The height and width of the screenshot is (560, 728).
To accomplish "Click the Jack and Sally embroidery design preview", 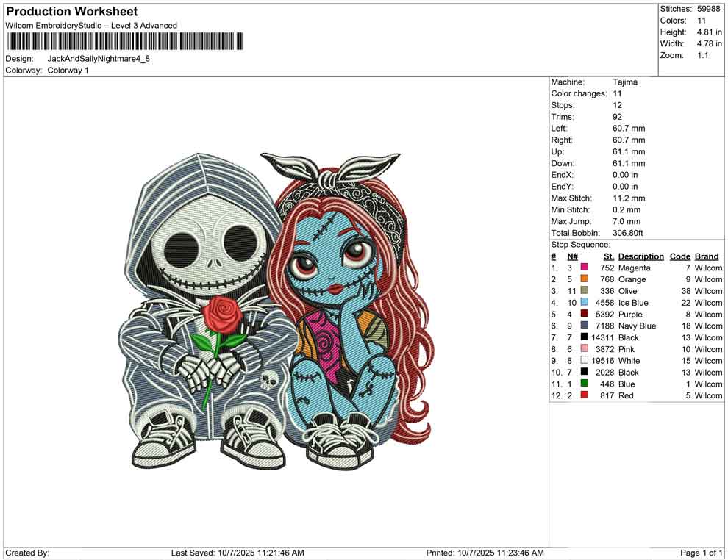I will coord(276,310).
